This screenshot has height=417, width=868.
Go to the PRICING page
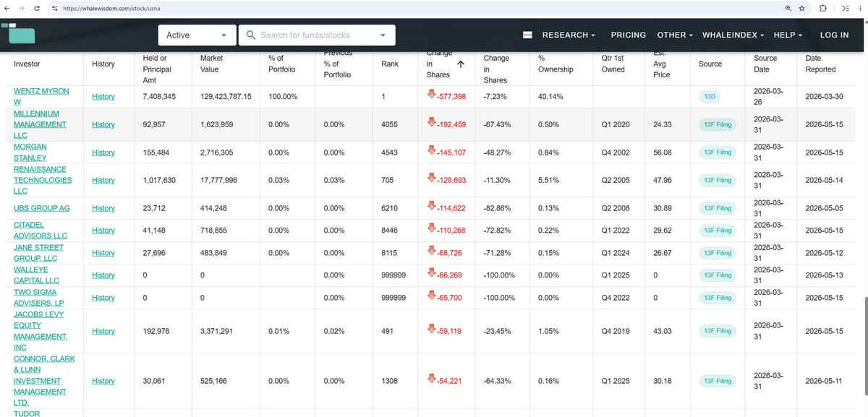629,35
